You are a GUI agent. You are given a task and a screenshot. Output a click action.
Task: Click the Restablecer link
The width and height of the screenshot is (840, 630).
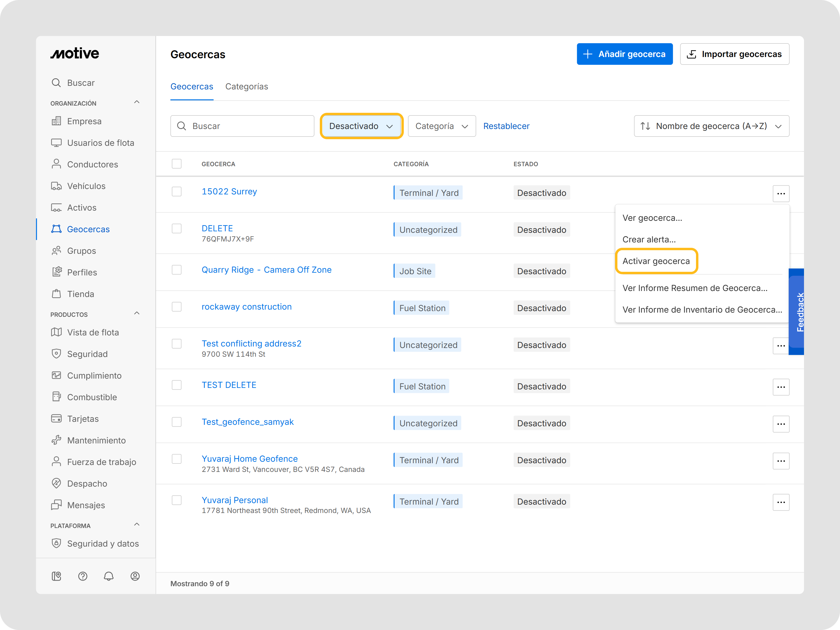(506, 126)
